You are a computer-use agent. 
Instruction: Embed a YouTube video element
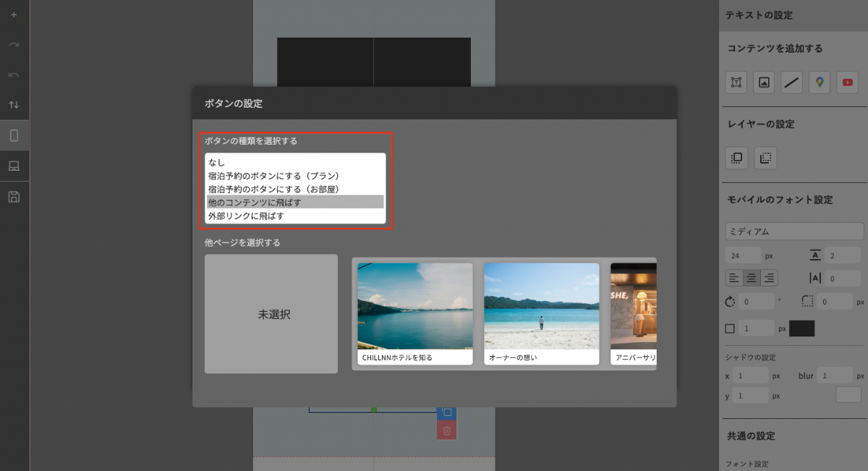coord(847,82)
